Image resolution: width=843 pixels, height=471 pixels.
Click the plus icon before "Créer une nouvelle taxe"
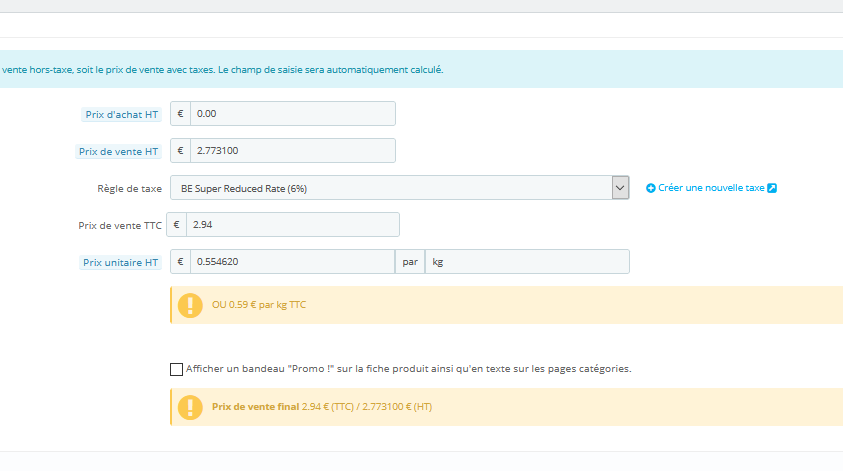651,188
